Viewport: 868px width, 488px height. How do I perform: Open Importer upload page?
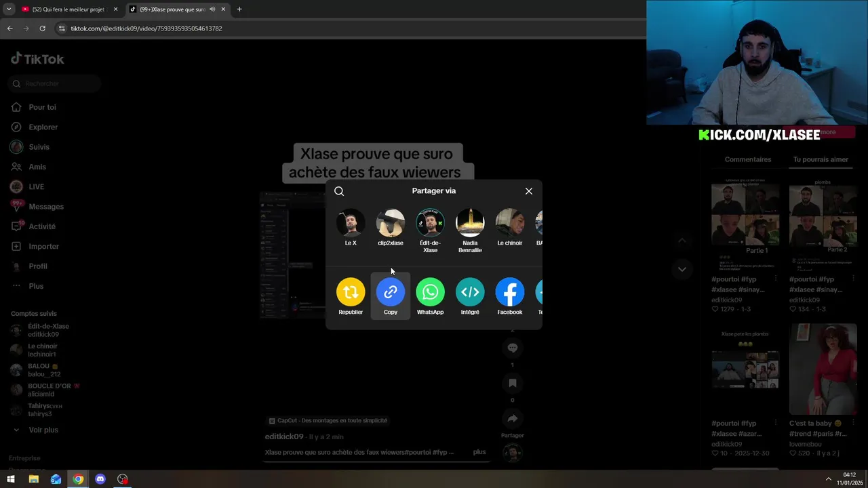[x=43, y=246]
